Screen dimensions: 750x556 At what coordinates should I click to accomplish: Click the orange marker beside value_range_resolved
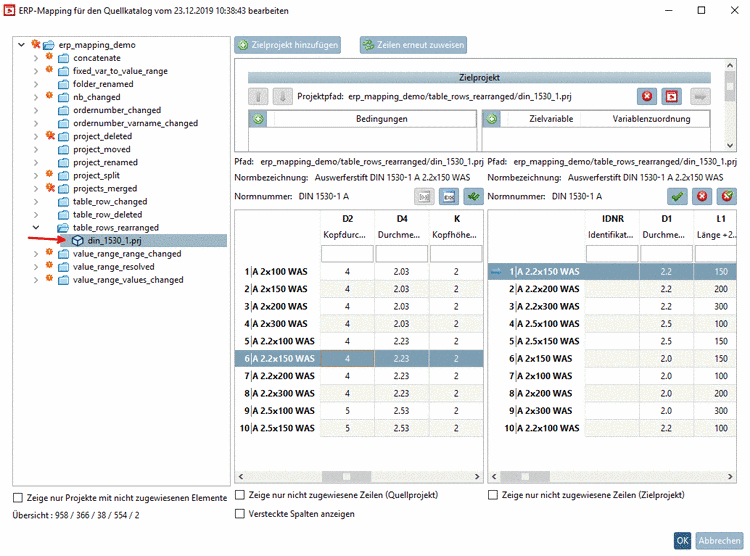[x=49, y=265]
